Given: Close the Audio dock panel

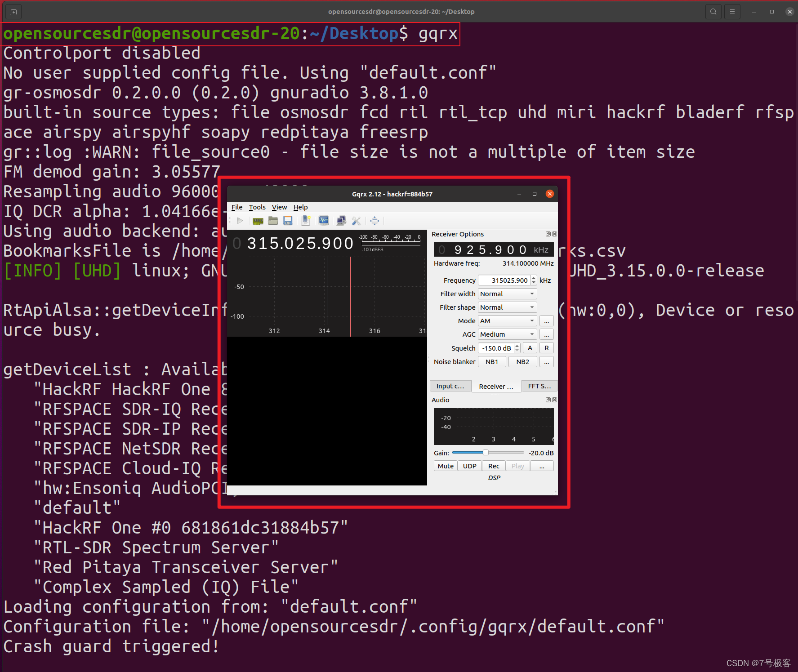Looking at the screenshot, I should [554, 400].
